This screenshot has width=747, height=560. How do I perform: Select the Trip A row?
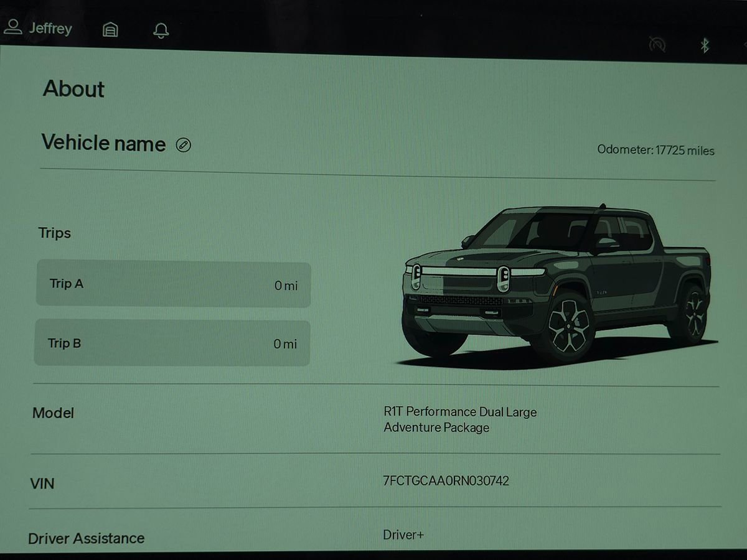173,284
